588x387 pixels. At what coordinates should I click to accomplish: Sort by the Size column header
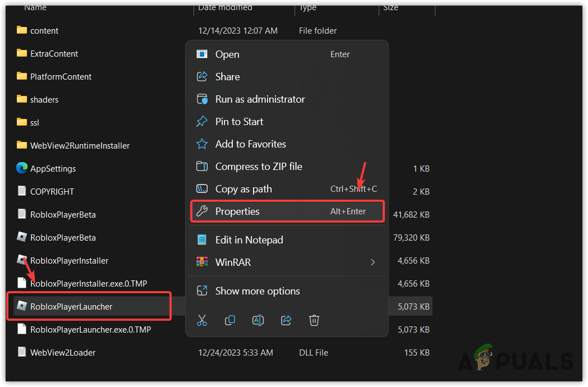[x=391, y=7]
